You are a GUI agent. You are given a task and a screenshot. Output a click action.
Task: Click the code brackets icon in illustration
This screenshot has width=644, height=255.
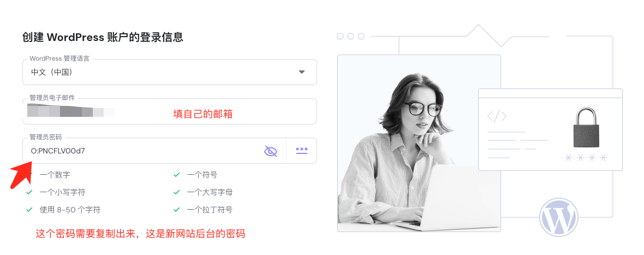[x=497, y=116]
